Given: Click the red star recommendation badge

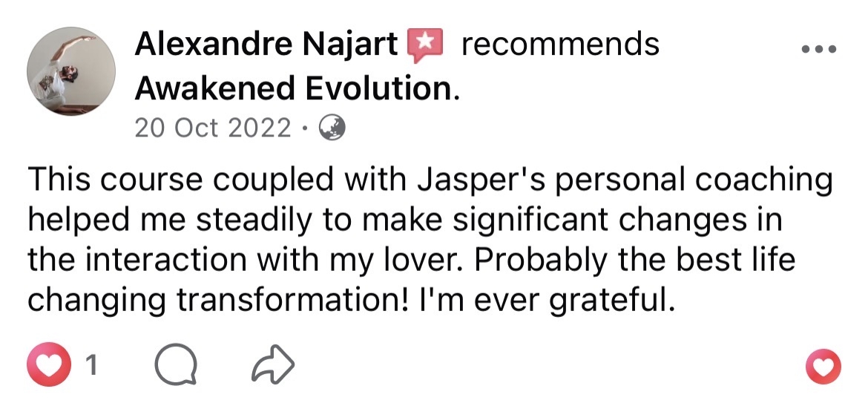Looking at the screenshot, I should (425, 45).
